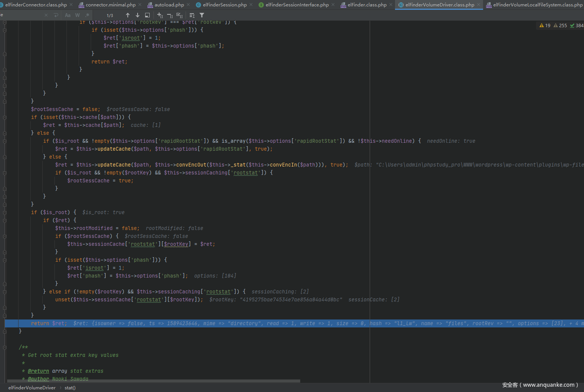The width and height of the screenshot is (584, 392).
Task: Click elFinderVolumeDriver breadcrumb in status bar
Action: pyautogui.click(x=32, y=388)
